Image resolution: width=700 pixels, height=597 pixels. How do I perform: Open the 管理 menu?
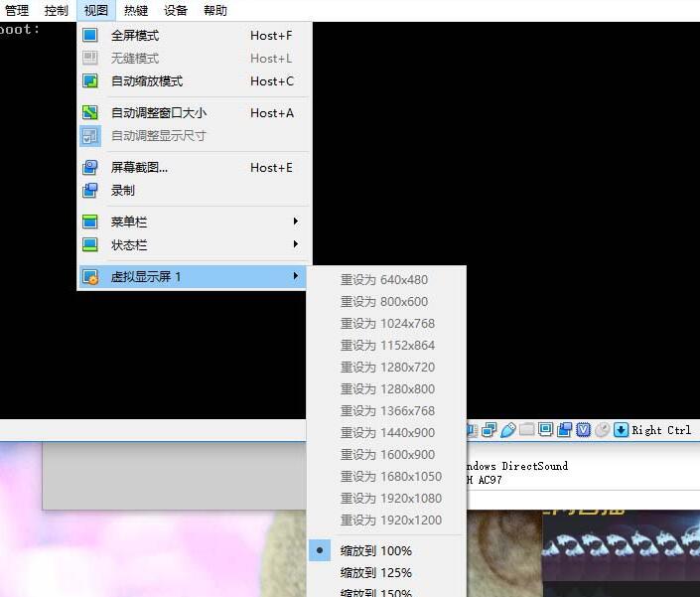pos(17,10)
